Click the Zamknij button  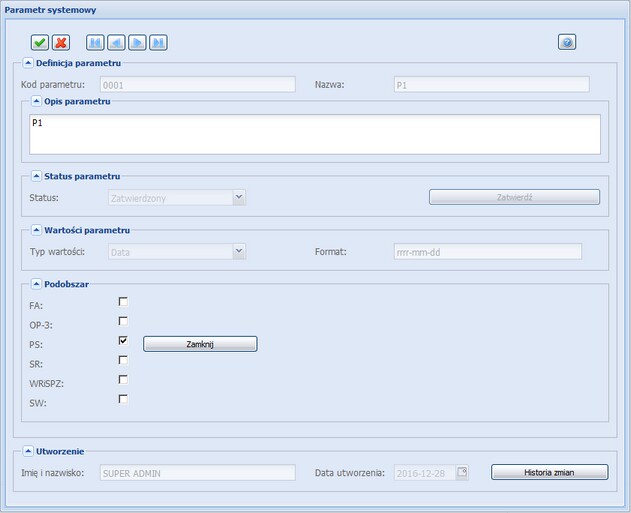point(201,343)
